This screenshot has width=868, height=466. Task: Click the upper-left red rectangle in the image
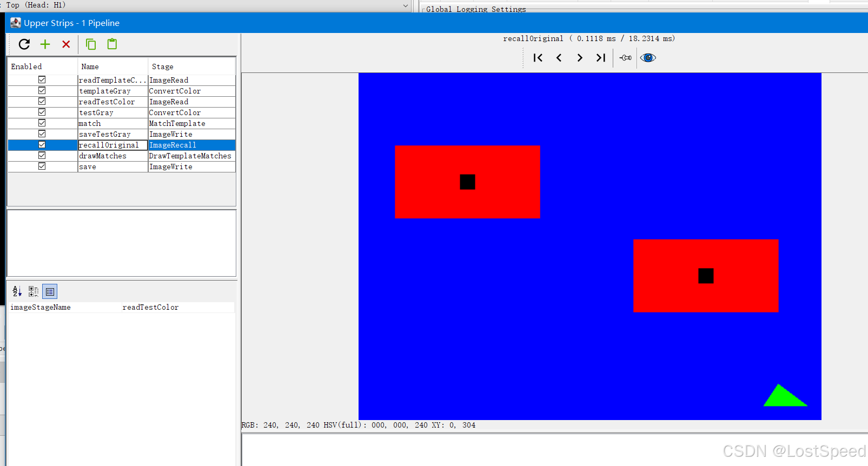pos(467,182)
